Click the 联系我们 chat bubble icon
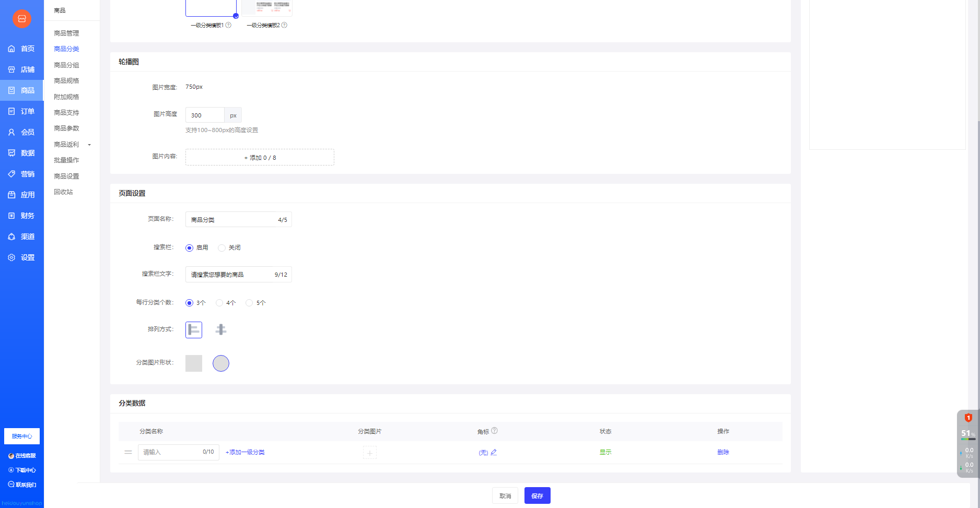The image size is (980, 508). (11, 485)
